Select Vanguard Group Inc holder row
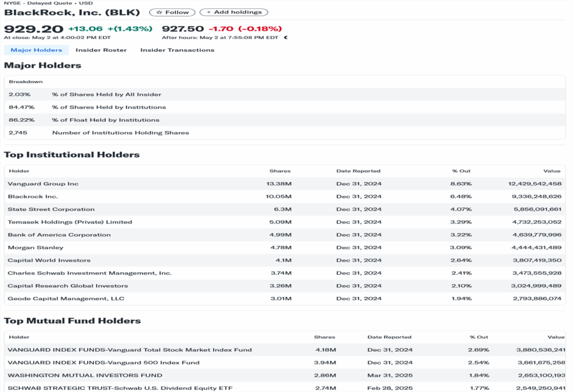 [x=43, y=183]
